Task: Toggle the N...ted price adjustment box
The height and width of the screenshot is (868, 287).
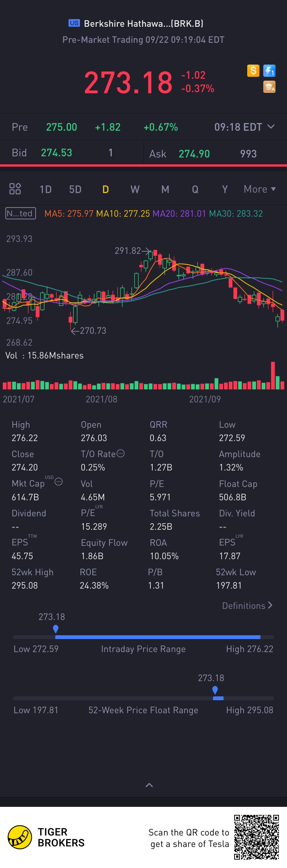Action: (x=21, y=213)
